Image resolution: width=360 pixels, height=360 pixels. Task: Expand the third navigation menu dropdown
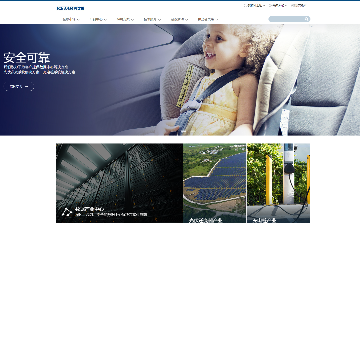coord(125,19)
